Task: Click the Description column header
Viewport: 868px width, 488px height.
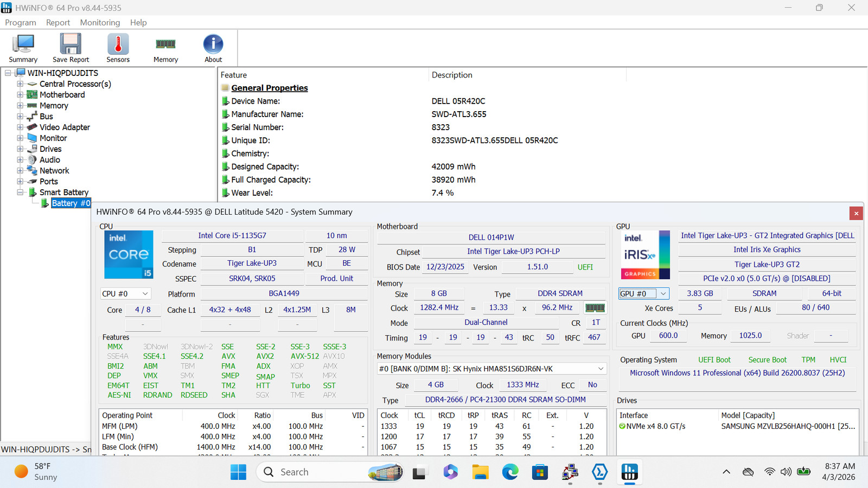Action: tap(452, 75)
